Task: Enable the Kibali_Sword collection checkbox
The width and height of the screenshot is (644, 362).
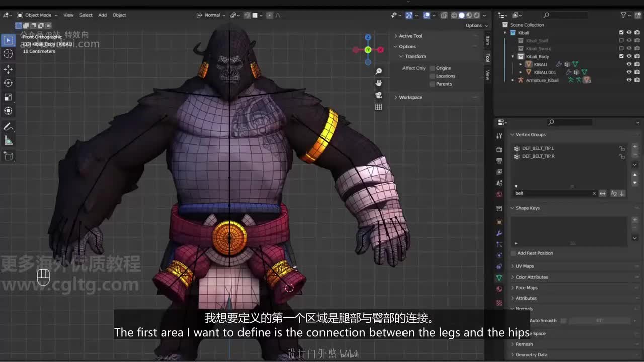Action: [x=621, y=49]
